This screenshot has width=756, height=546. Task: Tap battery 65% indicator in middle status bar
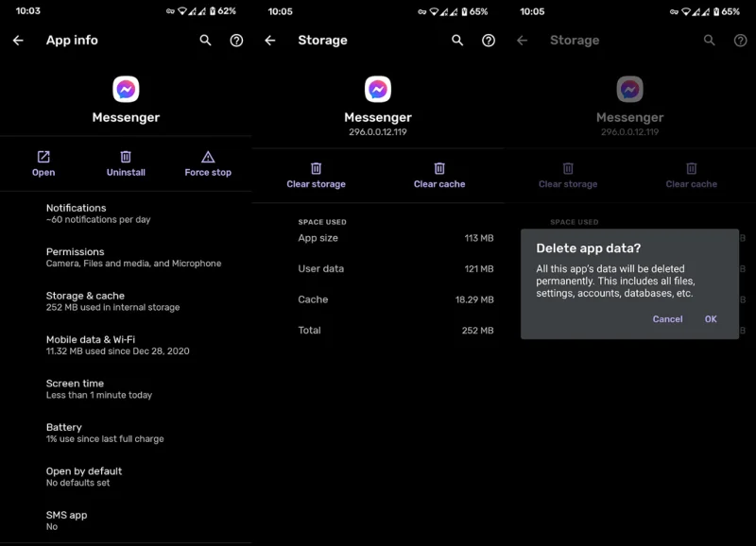(x=474, y=11)
